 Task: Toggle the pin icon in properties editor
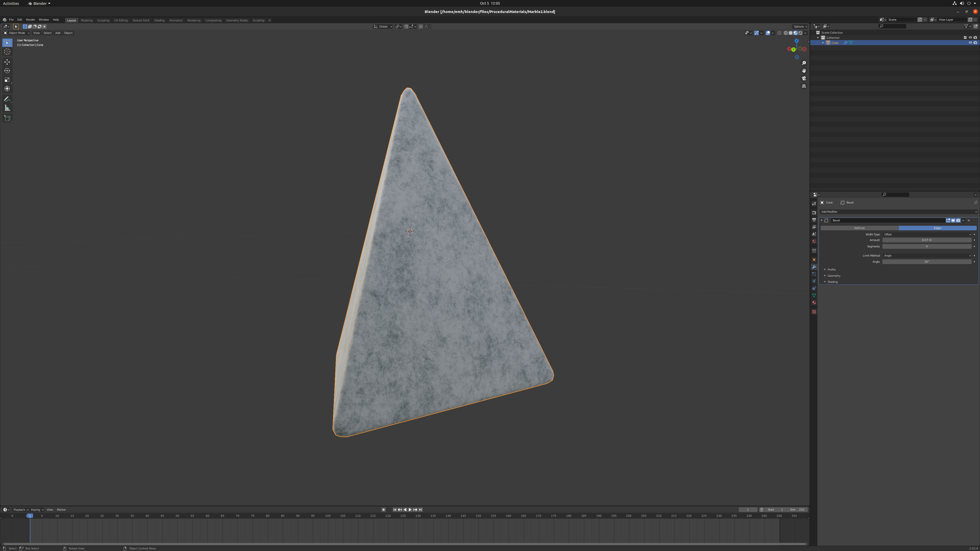(x=975, y=203)
